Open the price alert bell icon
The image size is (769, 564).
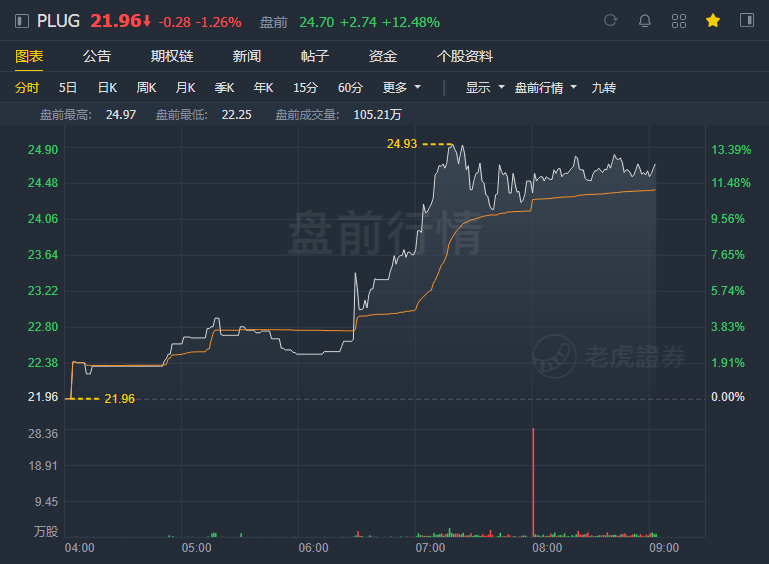[645, 21]
